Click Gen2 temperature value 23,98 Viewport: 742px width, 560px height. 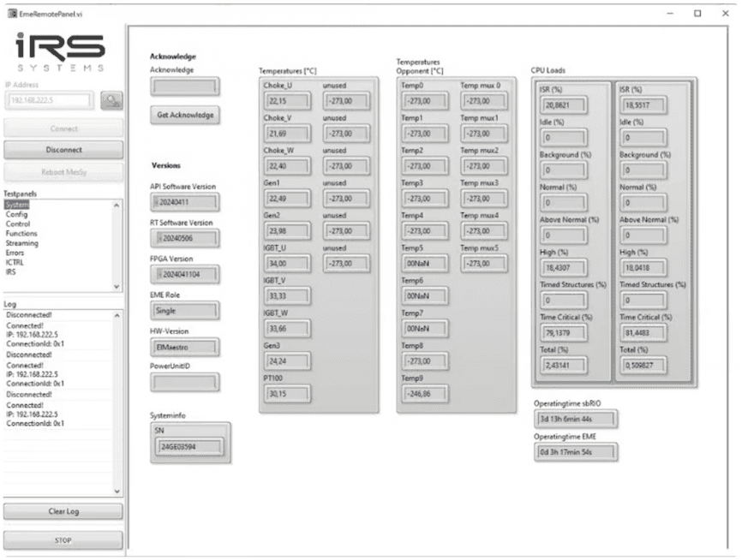tap(287, 231)
